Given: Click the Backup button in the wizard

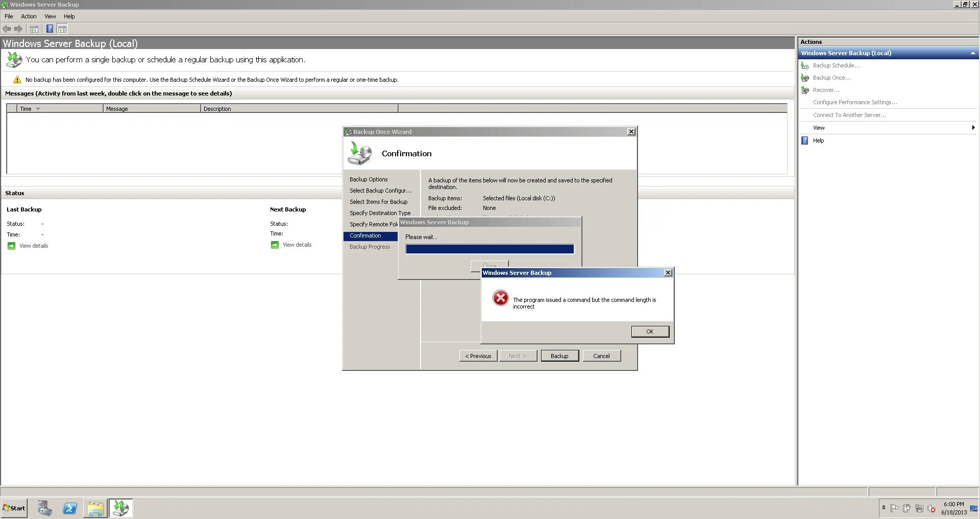Looking at the screenshot, I should 559,356.
